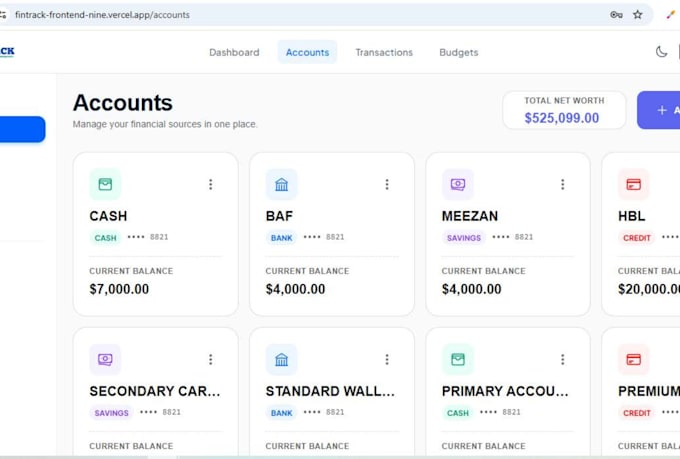Click the $525,099.00 net worth value

click(562, 118)
